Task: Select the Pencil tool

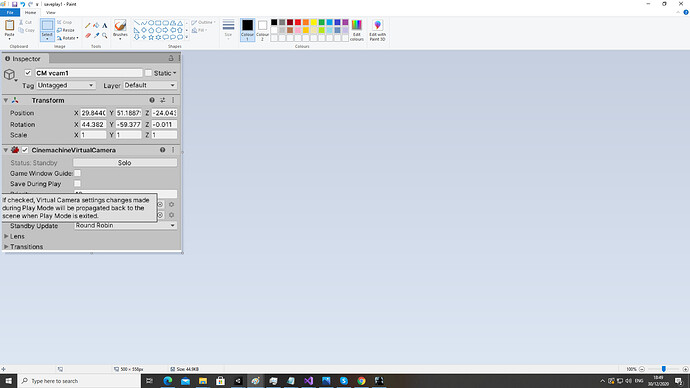Action: tap(88, 26)
